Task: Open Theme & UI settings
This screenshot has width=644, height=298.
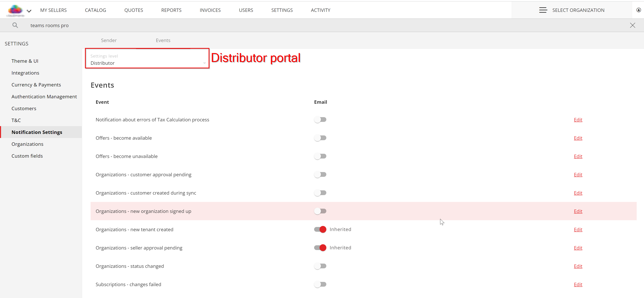Action: point(25,61)
